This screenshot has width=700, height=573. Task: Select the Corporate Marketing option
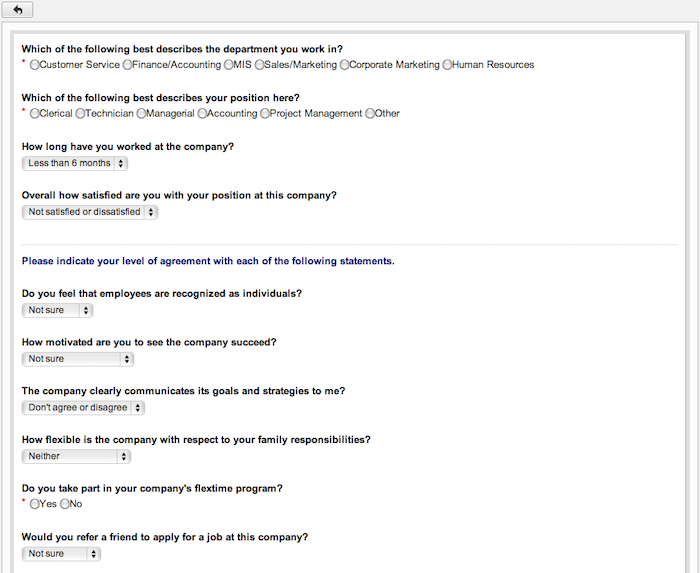[x=344, y=65]
